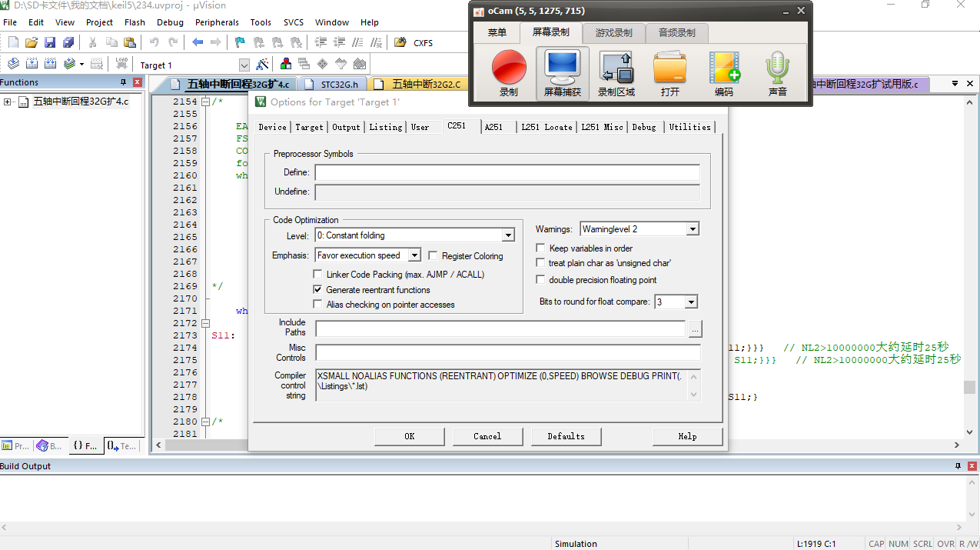The image size is (980, 550).
Task: Enable Alias checking on pointer accesses
Action: (318, 305)
